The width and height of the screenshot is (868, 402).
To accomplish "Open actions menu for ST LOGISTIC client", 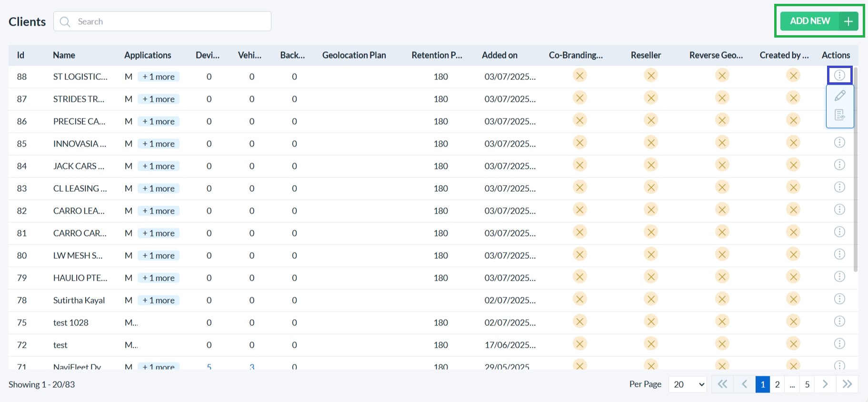I will click(839, 75).
